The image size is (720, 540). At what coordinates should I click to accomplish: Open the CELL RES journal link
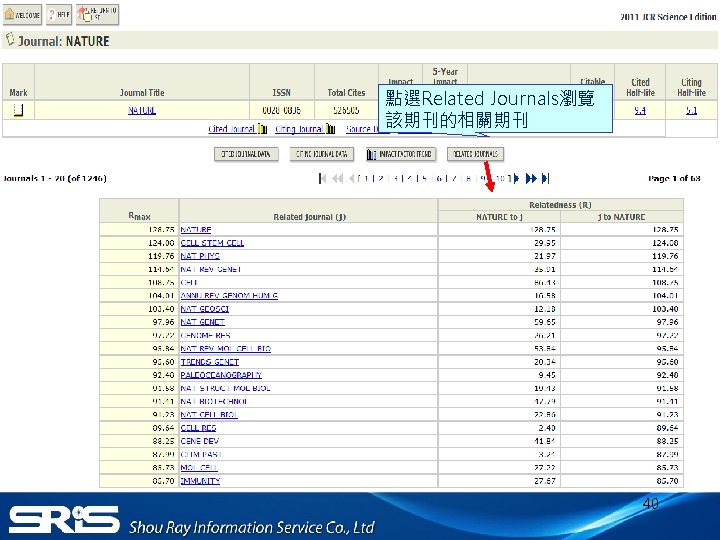(x=198, y=428)
